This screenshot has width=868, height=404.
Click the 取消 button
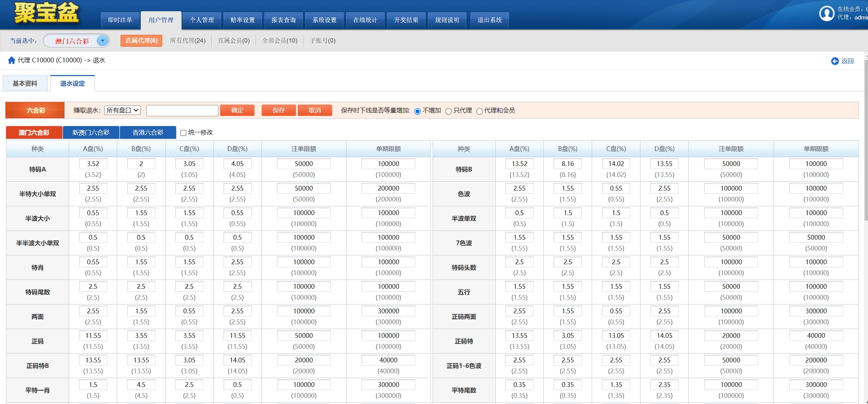click(x=315, y=110)
